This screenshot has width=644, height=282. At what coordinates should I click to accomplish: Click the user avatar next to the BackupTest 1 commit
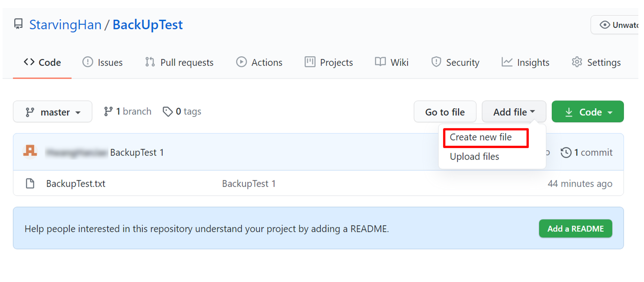30,152
